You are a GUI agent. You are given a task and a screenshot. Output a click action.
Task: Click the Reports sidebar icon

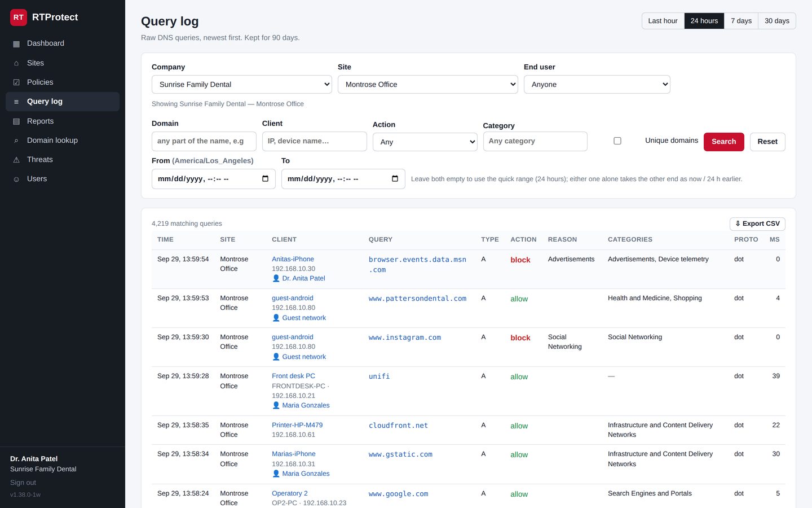coord(16,121)
